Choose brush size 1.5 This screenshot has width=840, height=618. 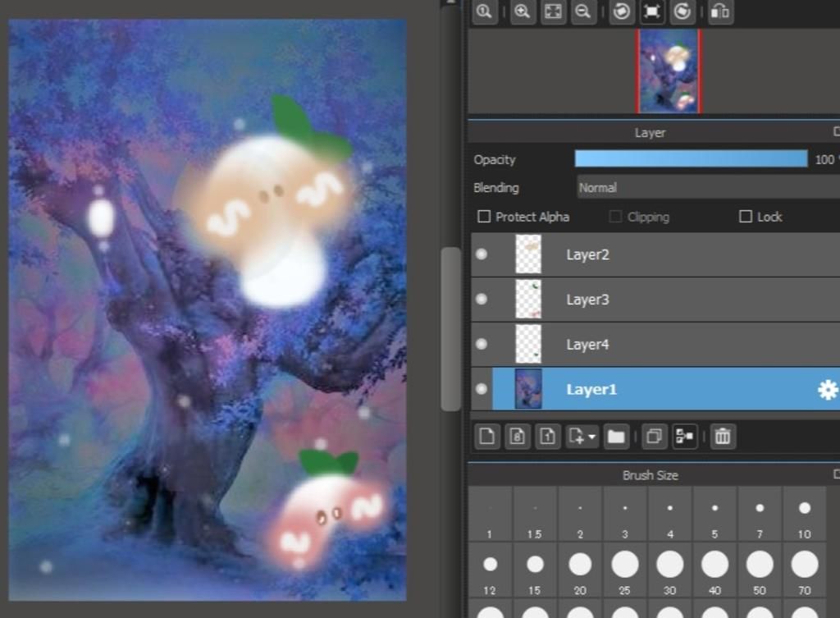click(535, 515)
